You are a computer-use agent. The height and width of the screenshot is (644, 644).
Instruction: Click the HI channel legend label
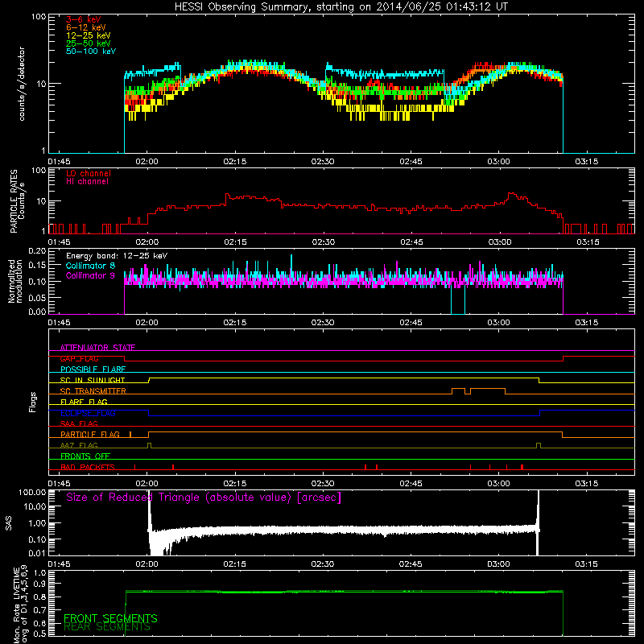point(87,182)
